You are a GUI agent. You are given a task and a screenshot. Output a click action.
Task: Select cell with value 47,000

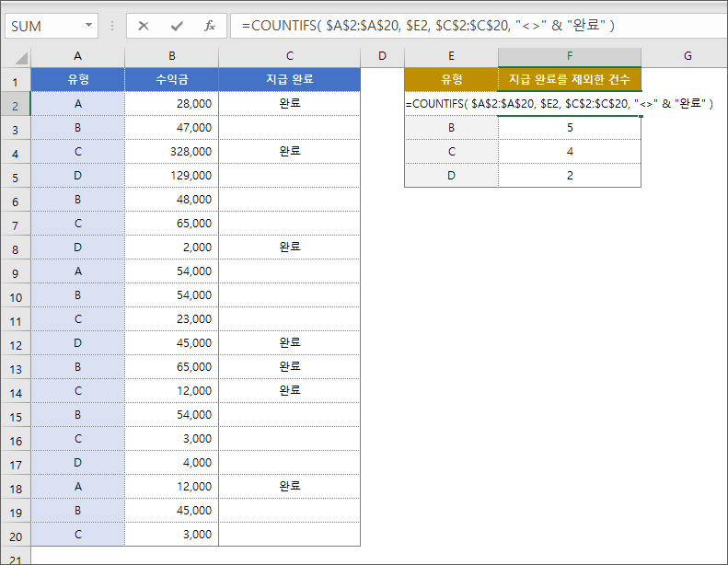[x=172, y=128]
